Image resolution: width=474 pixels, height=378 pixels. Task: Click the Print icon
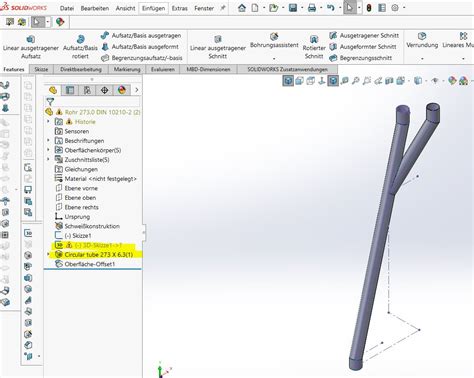[x=312, y=8]
